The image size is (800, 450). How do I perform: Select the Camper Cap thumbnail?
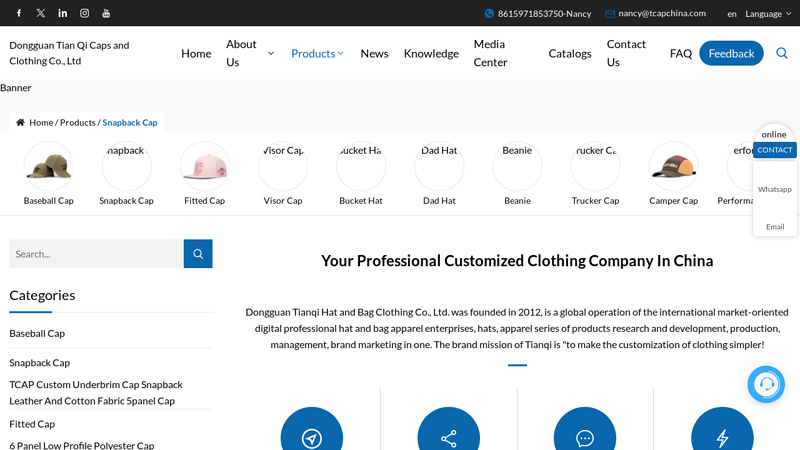pos(673,166)
